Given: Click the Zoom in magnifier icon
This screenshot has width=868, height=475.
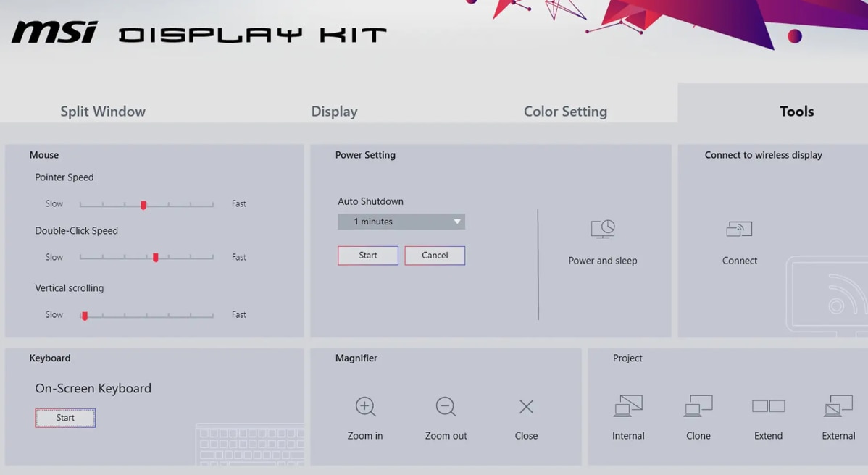Looking at the screenshot, I should click(x=365, y=406).
